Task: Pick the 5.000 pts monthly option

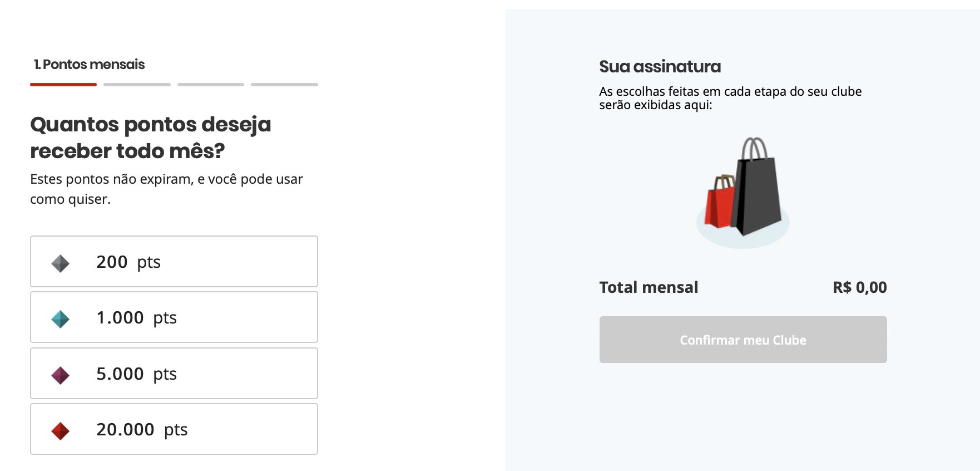Action: tap(174, 374)
